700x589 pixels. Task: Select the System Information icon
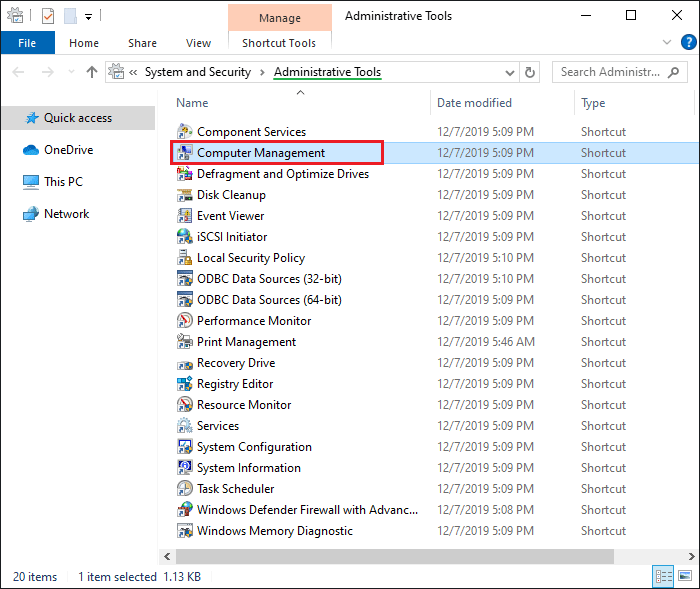[184, 468]
